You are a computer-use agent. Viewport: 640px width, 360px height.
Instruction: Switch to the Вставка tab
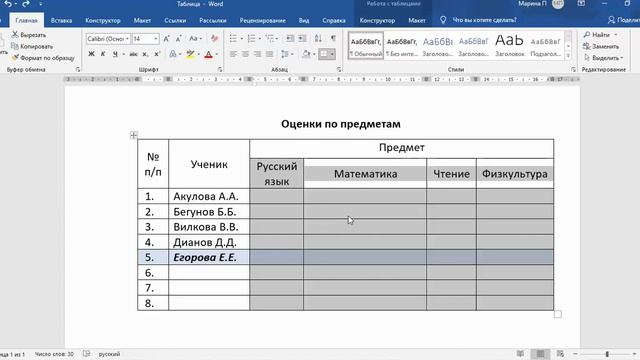pos(61,20)
